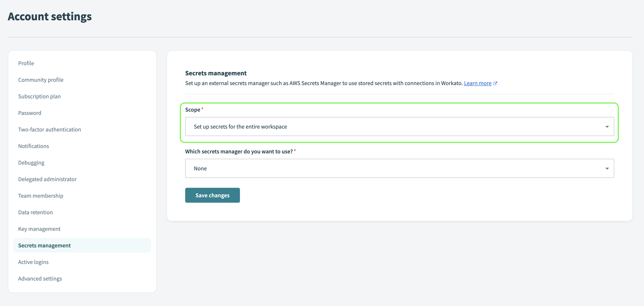View Team membership settings
The width and height of the screenshot is (644, 306).
point(41,196)
